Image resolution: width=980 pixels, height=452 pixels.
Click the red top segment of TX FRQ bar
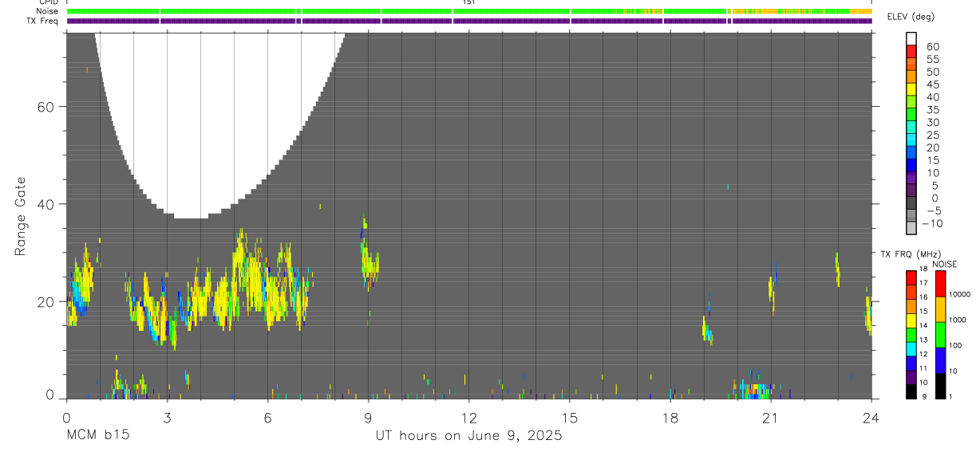[x=911, y=277]
